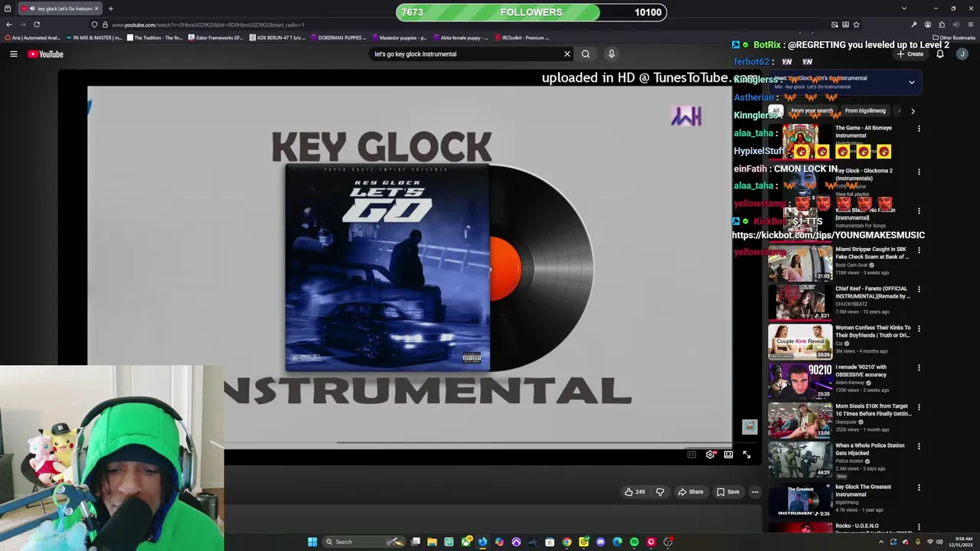The width and height of the screenshot is (980, 551).
Task: Open the account avatar menu
Action: [x=962, y=54]
